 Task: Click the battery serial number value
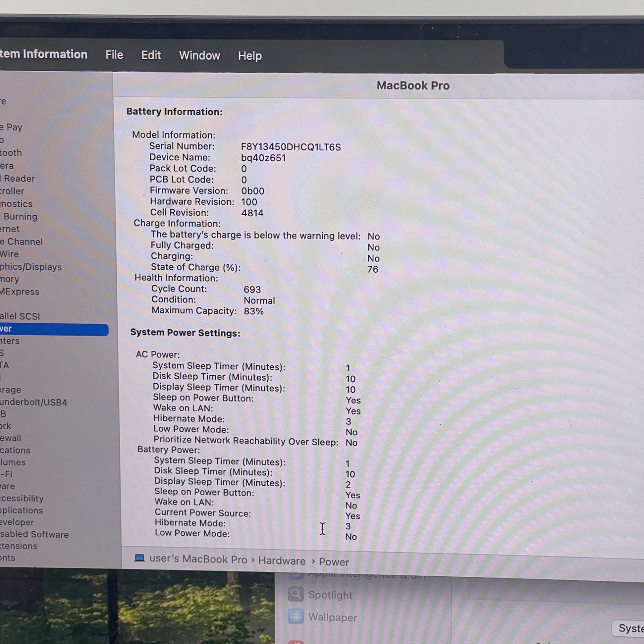(x=291, y=147)
